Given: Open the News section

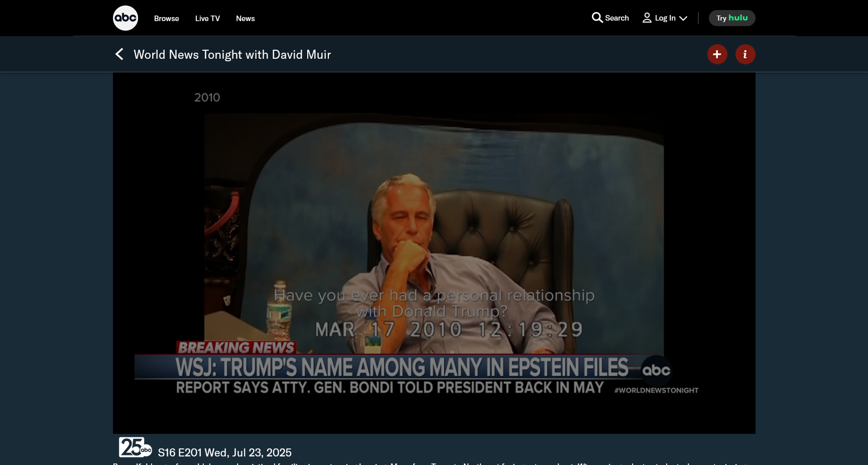Looking at the screenshot, I should pyautogui.click(x=245, y=19).
